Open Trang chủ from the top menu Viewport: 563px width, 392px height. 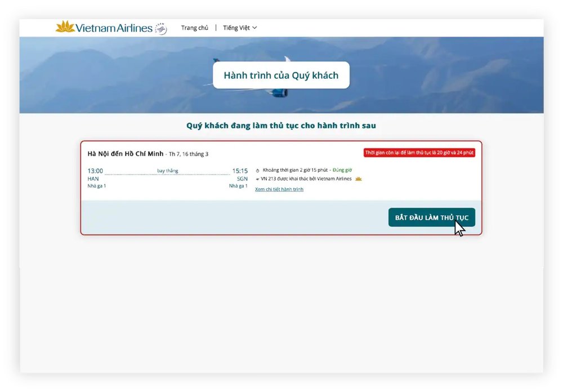pos(195,27)
